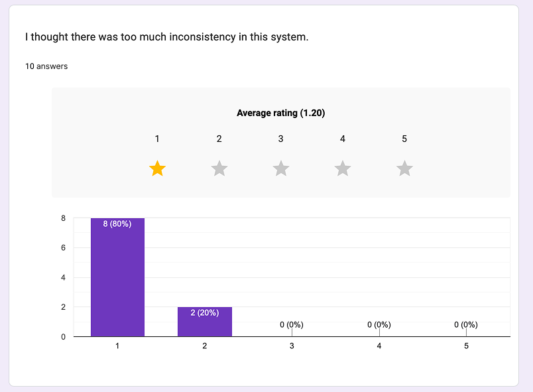Click the '2 (20%)' bar label

[204, 313]
